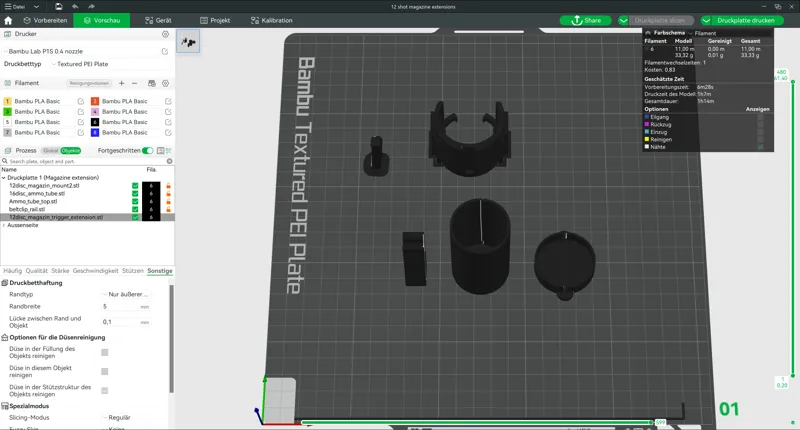Open the Qualität settings tab

tap(36, 271)
